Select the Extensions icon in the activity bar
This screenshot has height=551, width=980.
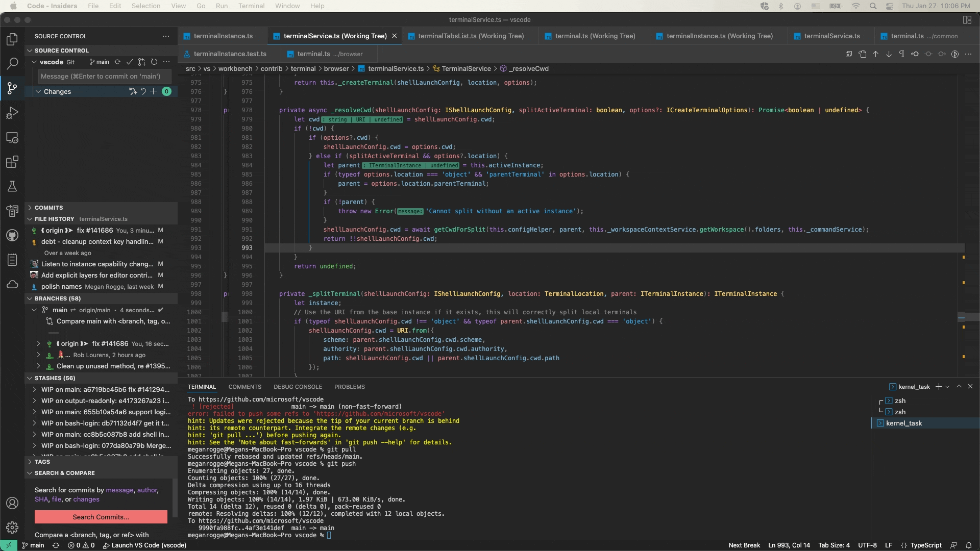pyautogui.click(x=12, y=162)
